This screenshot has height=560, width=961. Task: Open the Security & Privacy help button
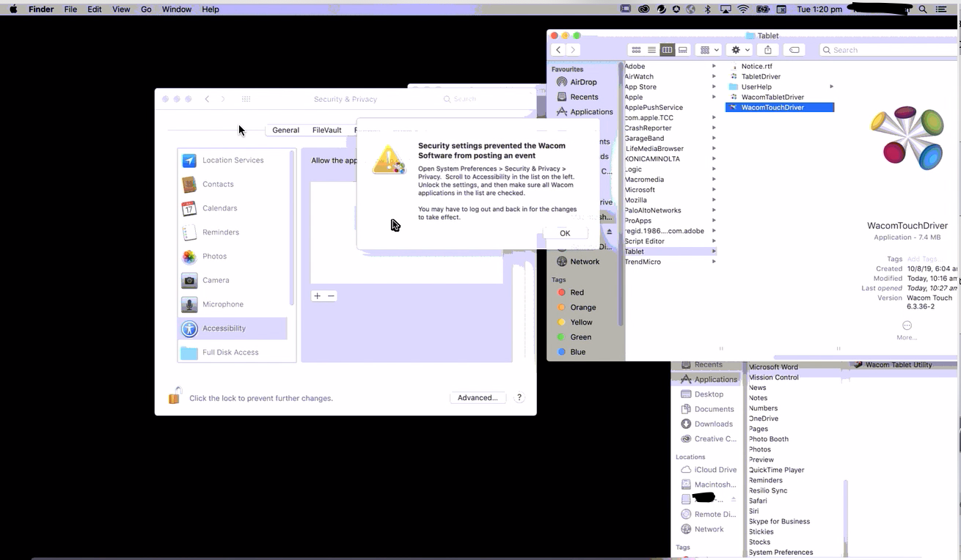pyautogui.click(x=519, y=397)
